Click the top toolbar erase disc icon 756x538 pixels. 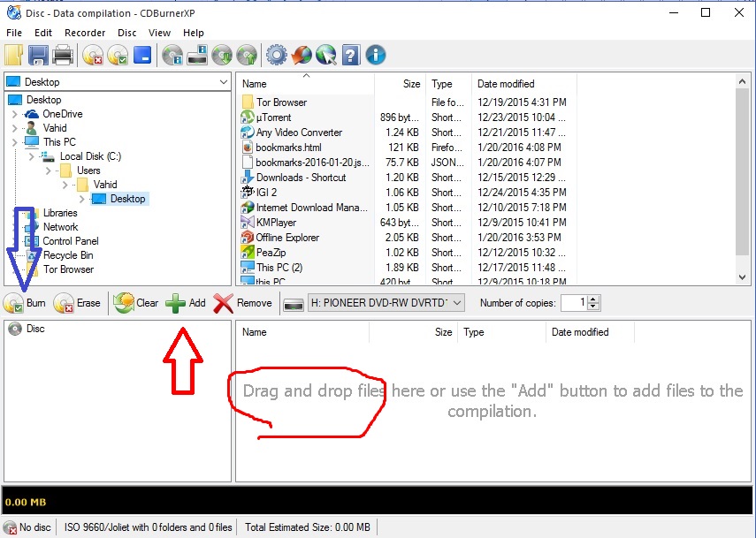(x=93, y=55)
